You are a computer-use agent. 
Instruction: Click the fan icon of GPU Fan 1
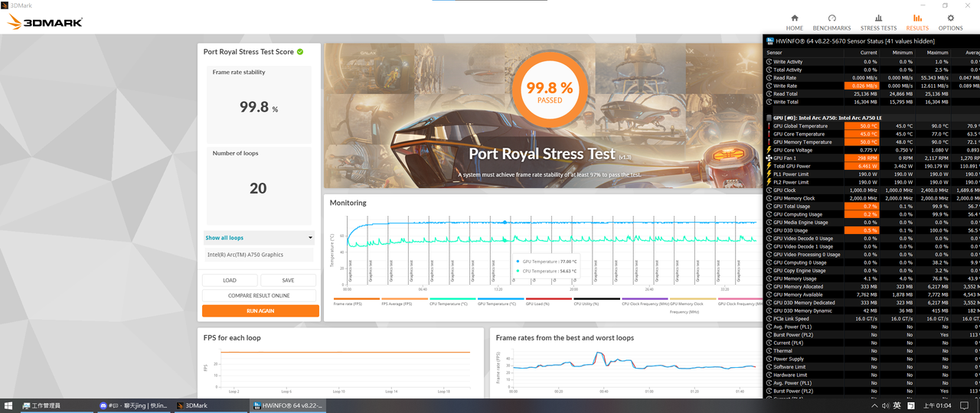click(769, 158)
